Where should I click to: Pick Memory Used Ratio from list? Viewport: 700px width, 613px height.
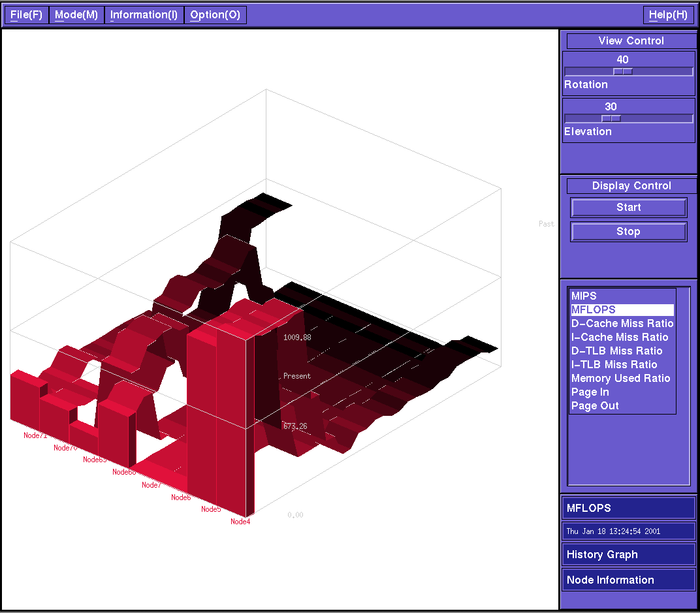click(620, 379)
